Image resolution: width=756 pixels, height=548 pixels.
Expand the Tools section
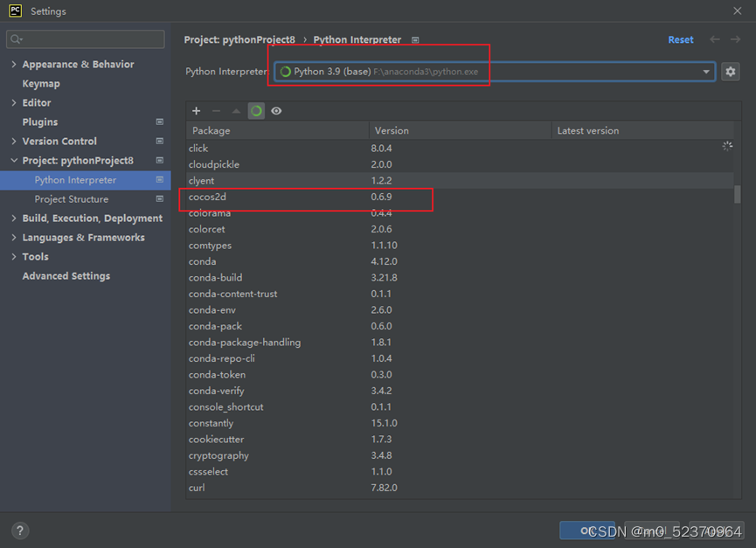[x=13, y=257]
